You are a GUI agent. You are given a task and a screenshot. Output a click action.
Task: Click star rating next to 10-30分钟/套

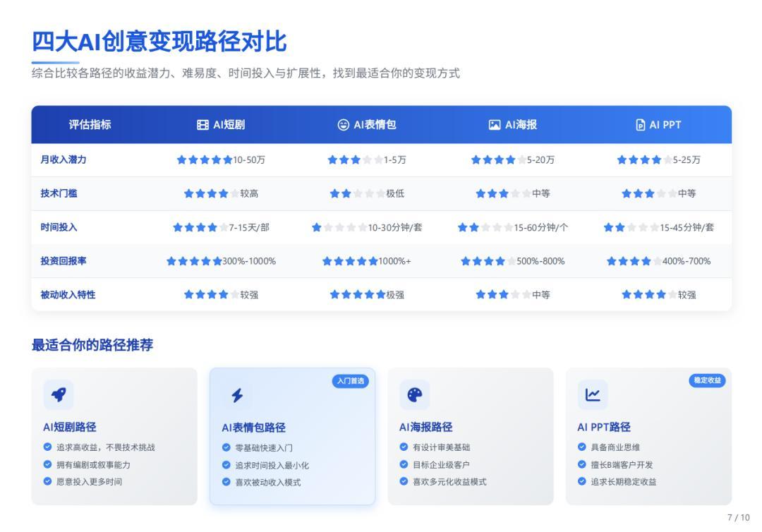click(339, 227)
